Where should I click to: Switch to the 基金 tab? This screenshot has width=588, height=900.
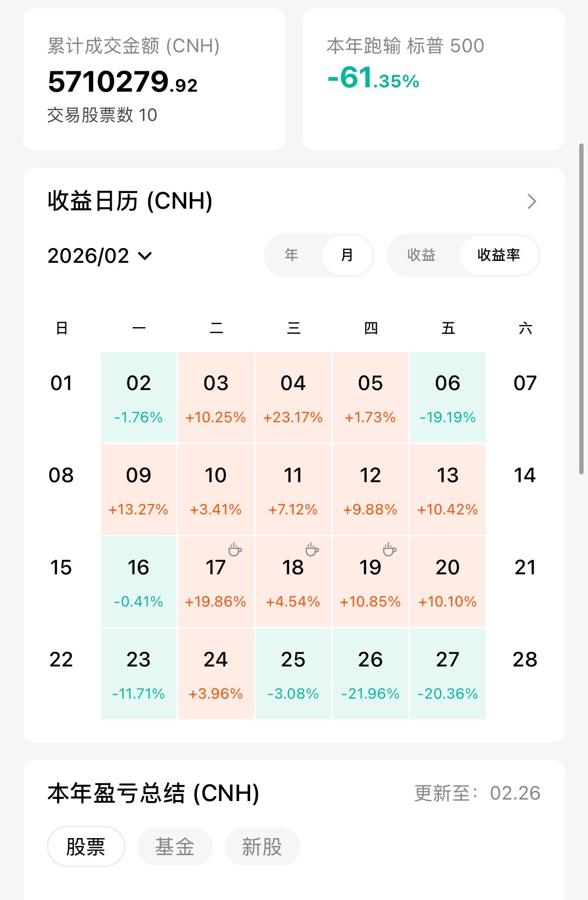175,846
